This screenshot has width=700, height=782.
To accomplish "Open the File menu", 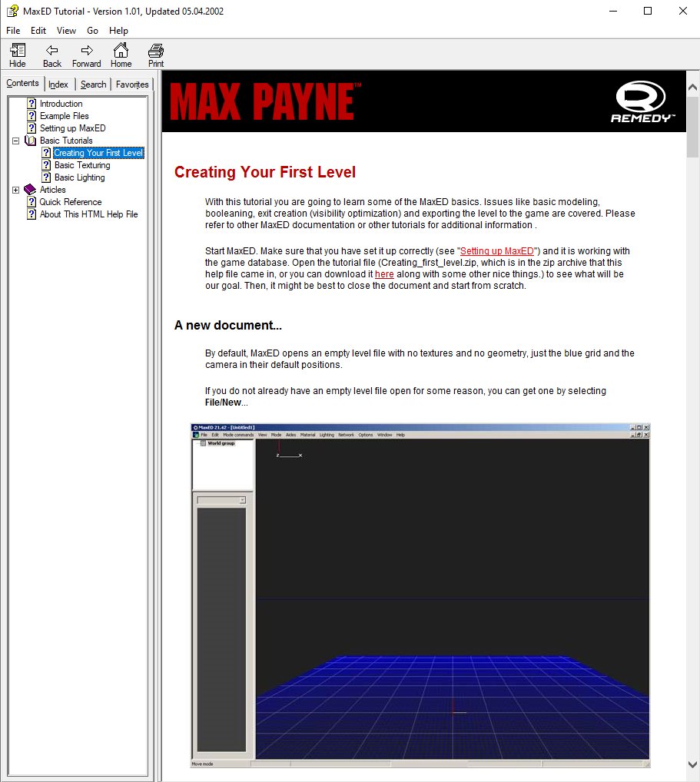I will point(13,31).
